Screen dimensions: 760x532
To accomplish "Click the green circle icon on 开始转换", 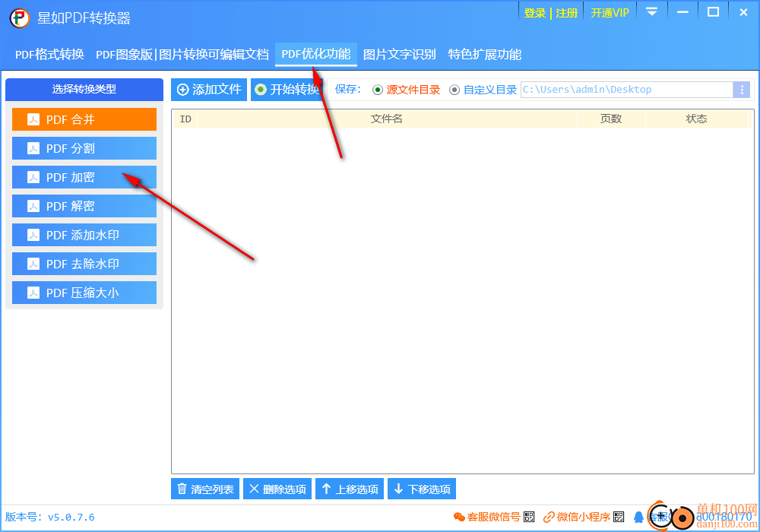I will pos(261,90).
